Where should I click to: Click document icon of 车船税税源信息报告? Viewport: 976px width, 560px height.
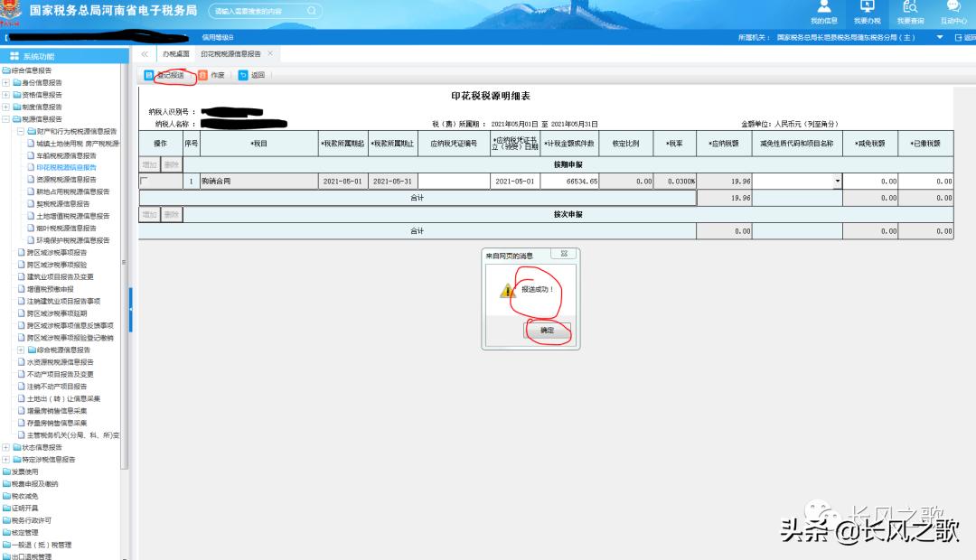coord(31,155)
